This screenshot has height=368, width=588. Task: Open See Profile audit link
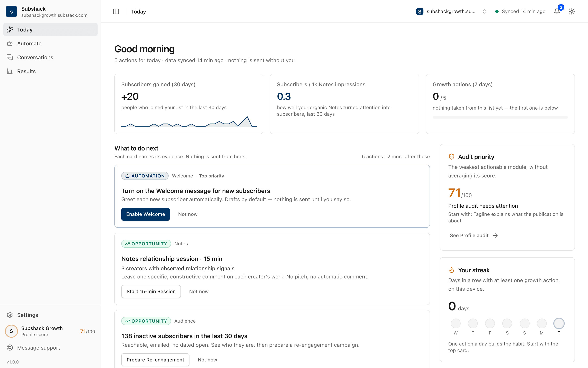point(473,235)
